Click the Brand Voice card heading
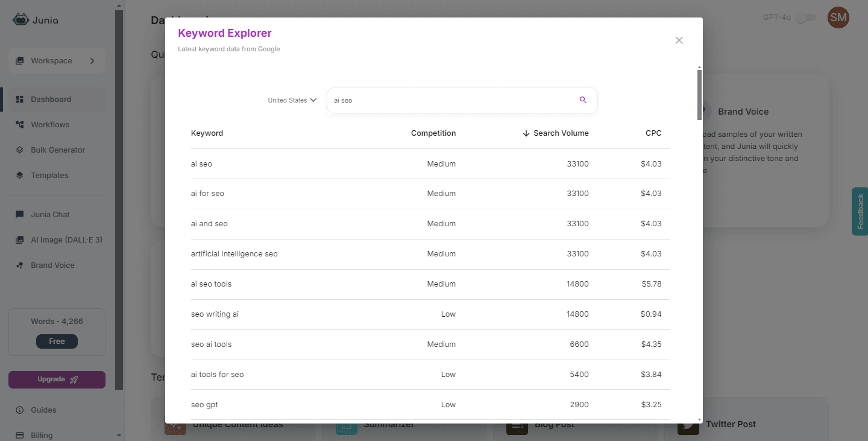868x441 pixels. (743, 112)
